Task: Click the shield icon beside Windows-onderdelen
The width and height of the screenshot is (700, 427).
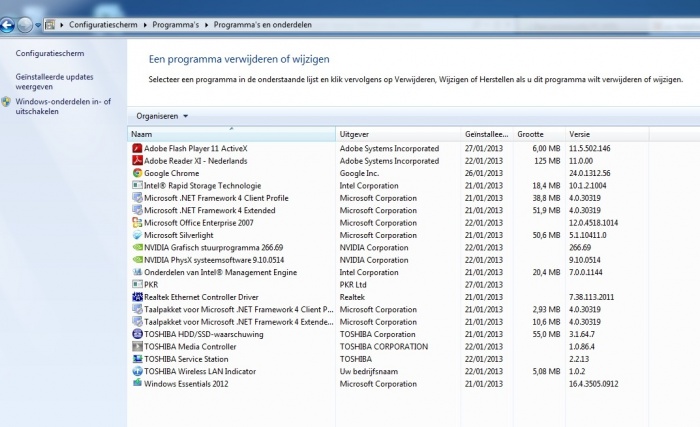Action: pyautogui.click(x=6, y=102)
